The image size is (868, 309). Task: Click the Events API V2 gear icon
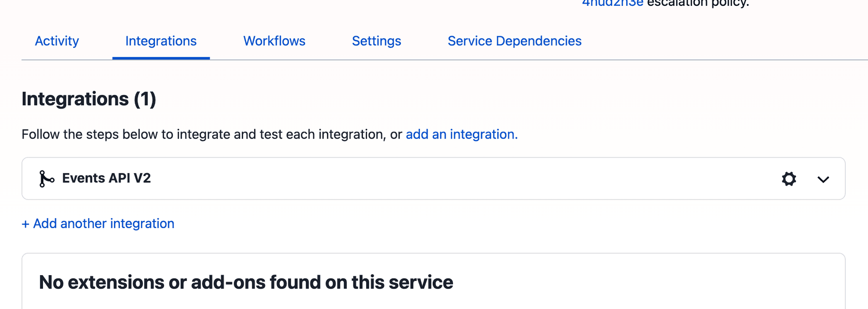789,179
